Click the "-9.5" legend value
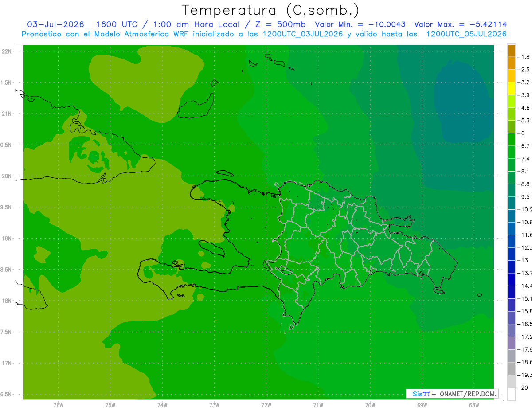This screenshot has height=411, width=532. click(524, 197)
